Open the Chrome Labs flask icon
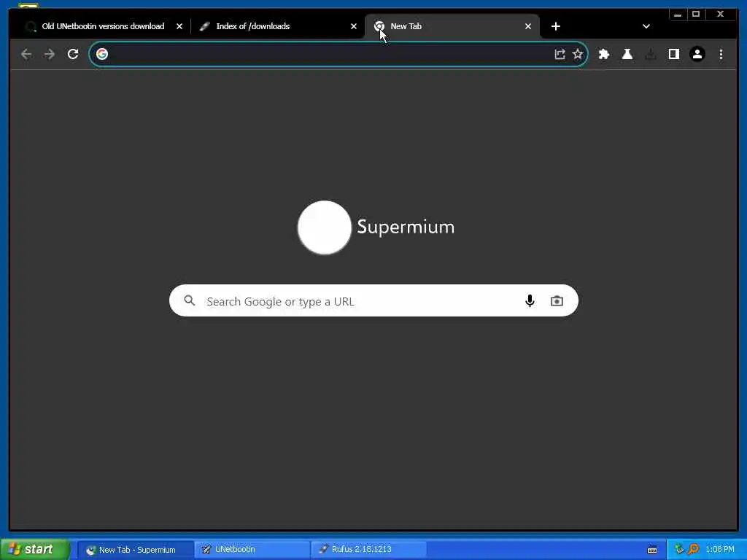This screenshot has width=747, height=560. click(627, 54)
